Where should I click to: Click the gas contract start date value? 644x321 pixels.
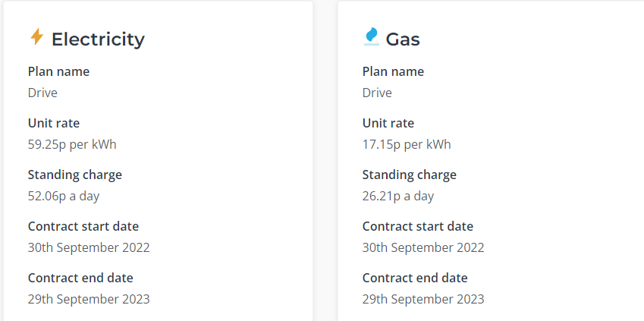pos(423,248)
